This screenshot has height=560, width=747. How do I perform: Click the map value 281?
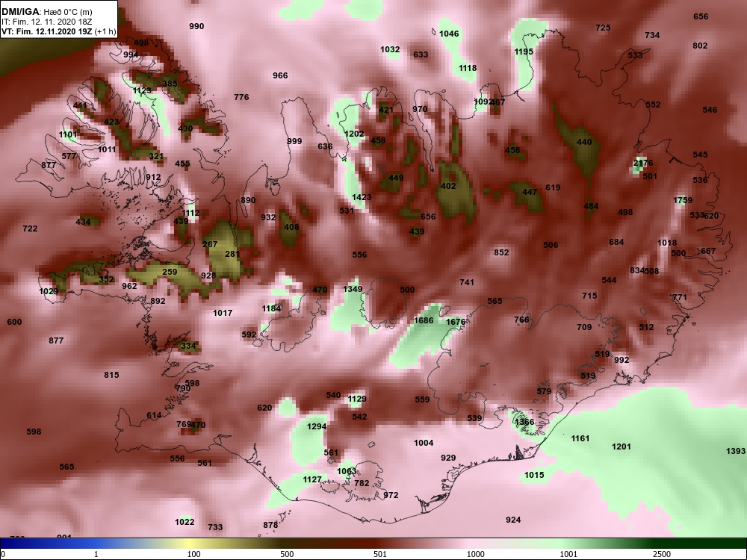232,254
